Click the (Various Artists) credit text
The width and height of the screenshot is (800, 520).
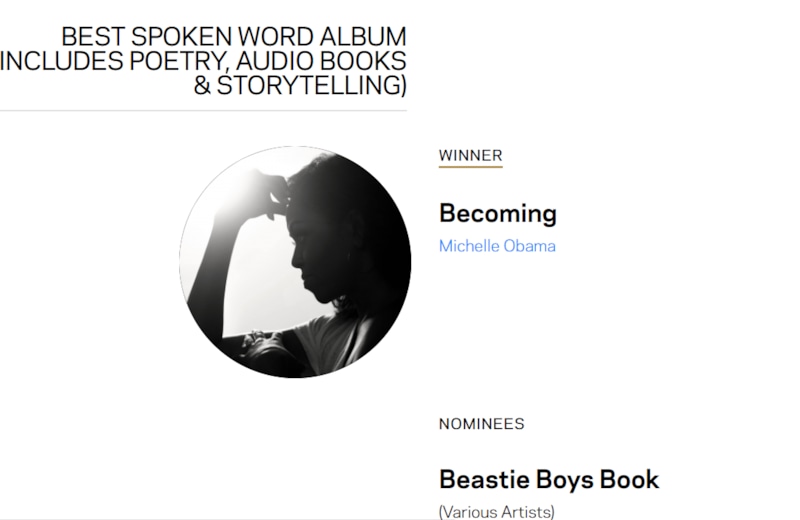click(x=496, y=512)
